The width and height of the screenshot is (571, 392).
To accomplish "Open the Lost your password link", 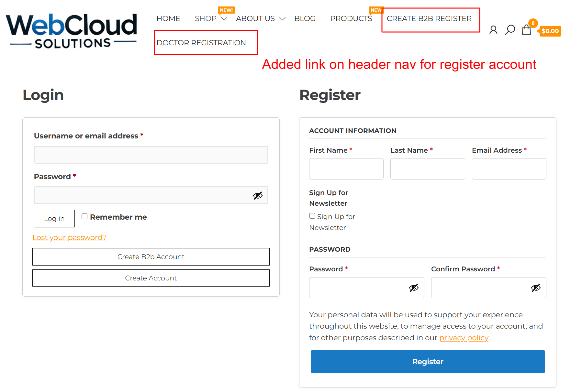I will coord(69,237).
